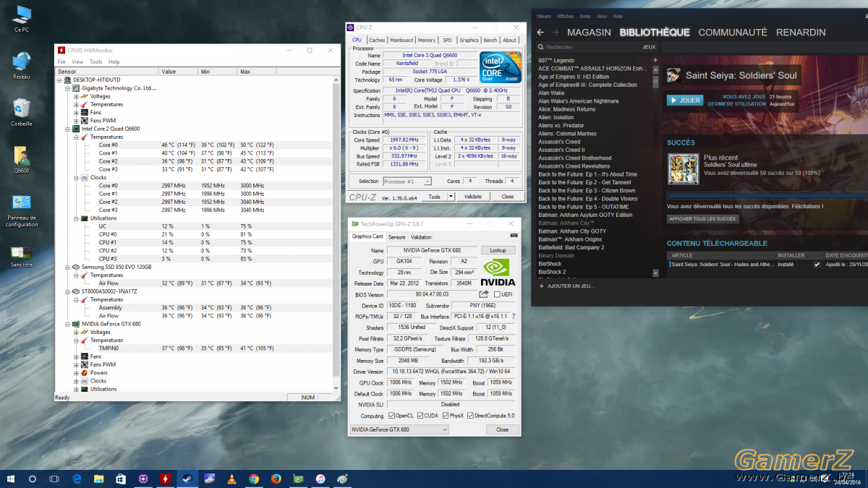Click the JOUER play button in Steam
Screen dimensions: 868x488
[685, 100]
